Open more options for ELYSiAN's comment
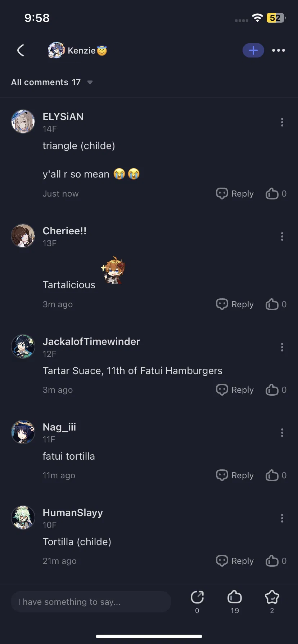The image size is (298, 644). pos(282,122)
